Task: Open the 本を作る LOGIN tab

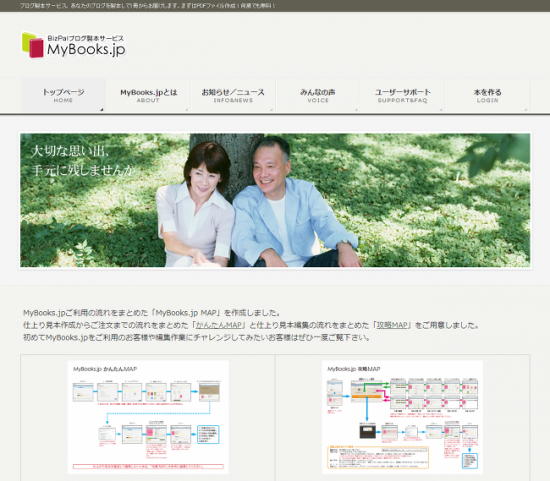Action: pos(487,95)
